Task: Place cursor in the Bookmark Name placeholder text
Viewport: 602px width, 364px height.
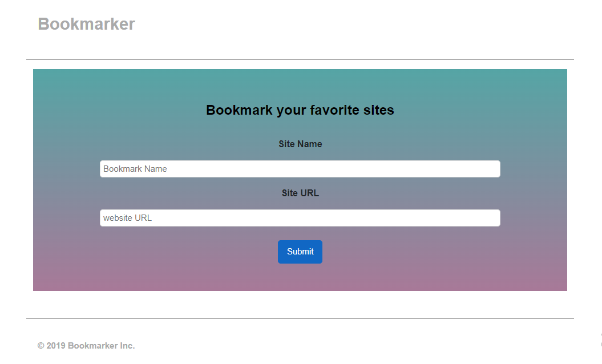Action: point(134,168)
